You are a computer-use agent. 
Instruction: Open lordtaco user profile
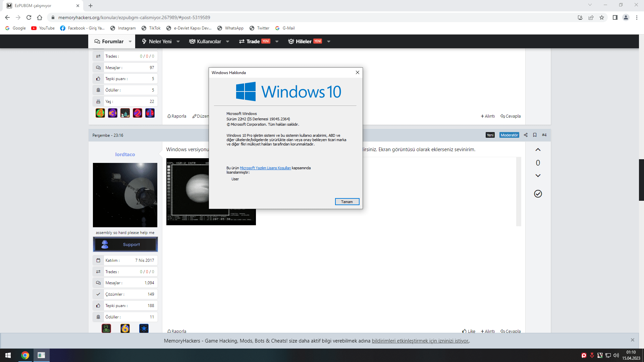125,154
